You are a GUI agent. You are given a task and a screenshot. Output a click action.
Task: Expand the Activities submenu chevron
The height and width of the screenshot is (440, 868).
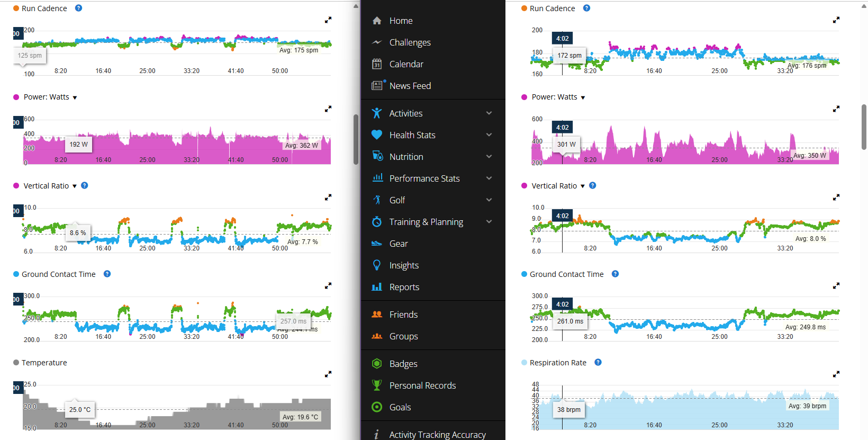(489, 113)
